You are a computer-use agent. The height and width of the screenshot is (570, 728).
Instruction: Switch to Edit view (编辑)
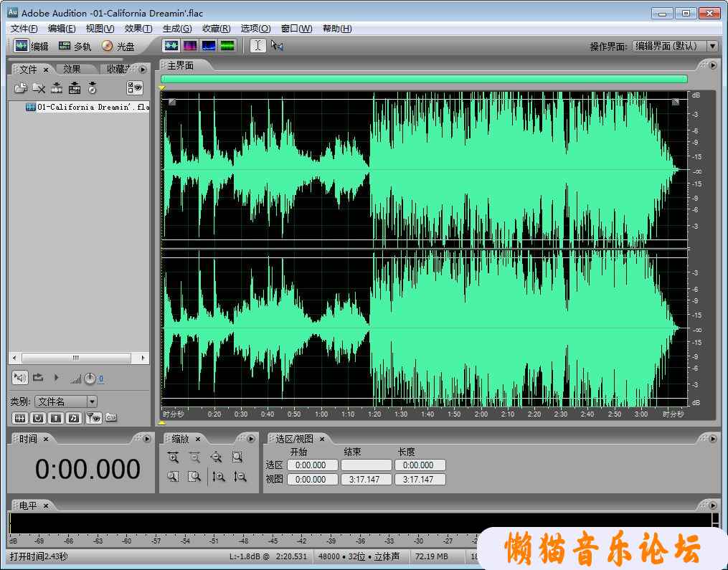click(31, 46)
